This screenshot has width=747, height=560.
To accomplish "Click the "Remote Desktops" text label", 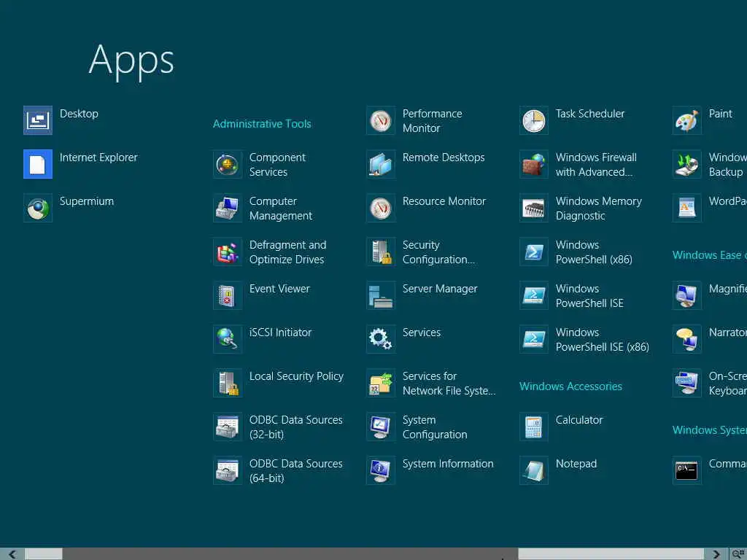I will pyautogui.click(x=444, y=157).
